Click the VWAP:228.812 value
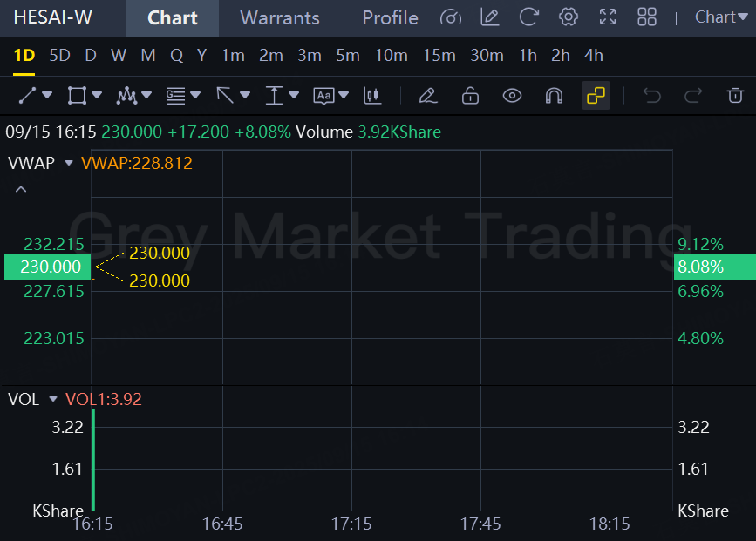Image resolution: width=756 pixels, height=541 pixels. click(x=137, y=163)
